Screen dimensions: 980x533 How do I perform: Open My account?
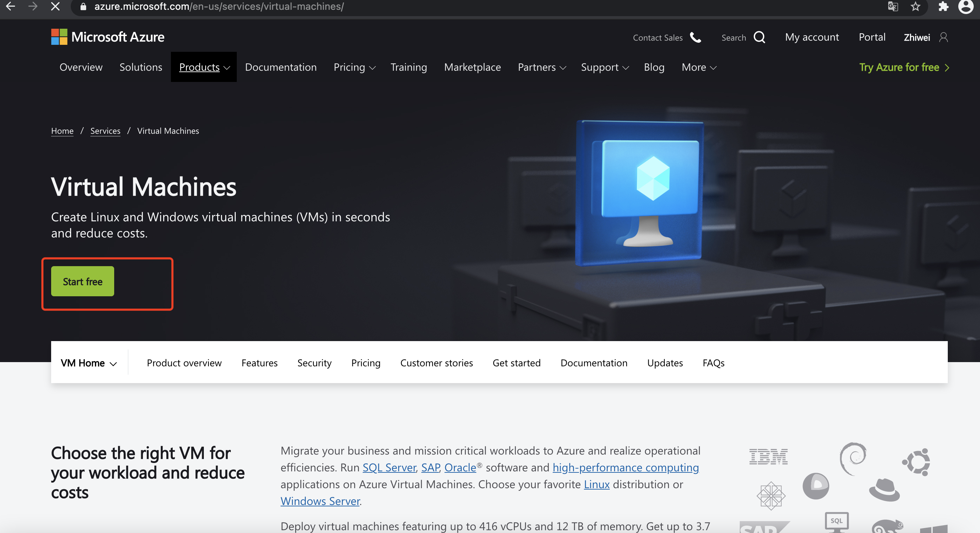tap(812, 37)
